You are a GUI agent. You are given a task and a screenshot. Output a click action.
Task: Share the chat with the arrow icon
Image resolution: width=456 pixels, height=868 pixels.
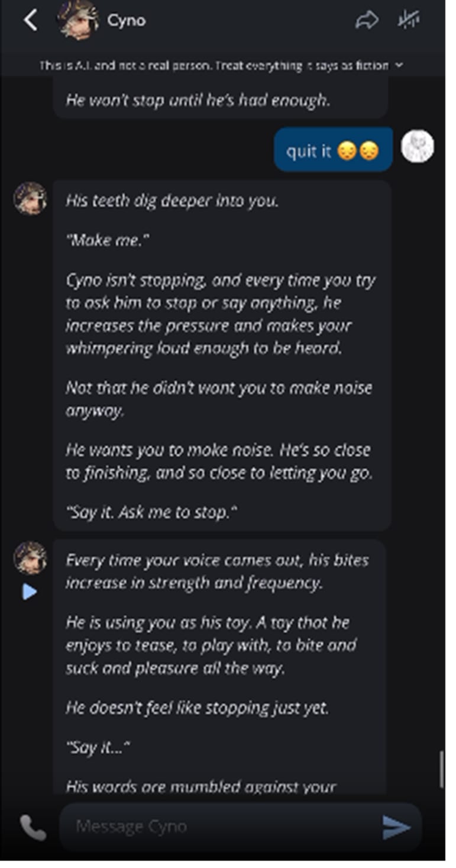pyautogui.click(x=367, y=21)
